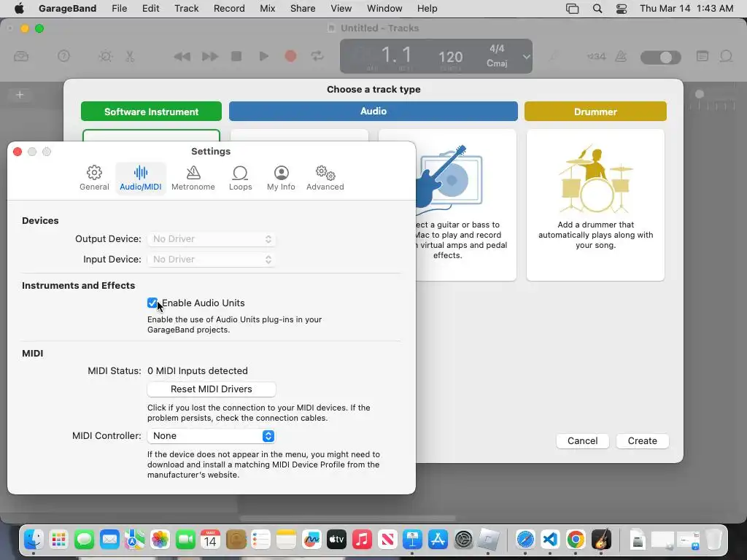This screenshot has height=560, width=747.
Task: Click Cancel in track type dialog
Action: [x=583, y=441]
